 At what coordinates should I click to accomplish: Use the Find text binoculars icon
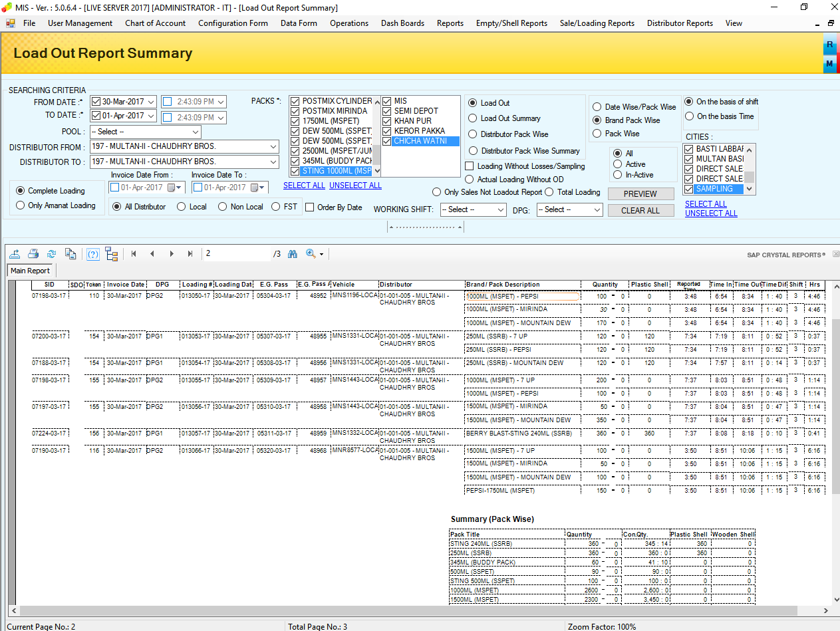point(292,253)
